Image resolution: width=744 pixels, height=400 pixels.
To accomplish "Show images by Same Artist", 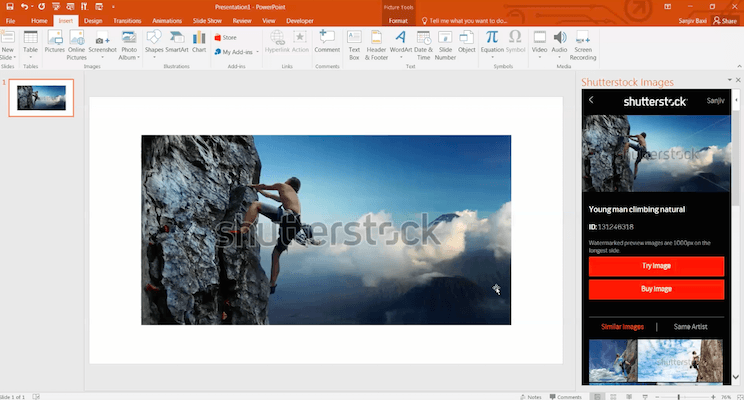I will pos(690,326).
